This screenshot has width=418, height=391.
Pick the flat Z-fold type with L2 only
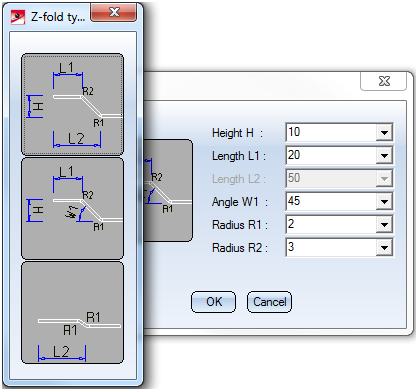[72, 313]
